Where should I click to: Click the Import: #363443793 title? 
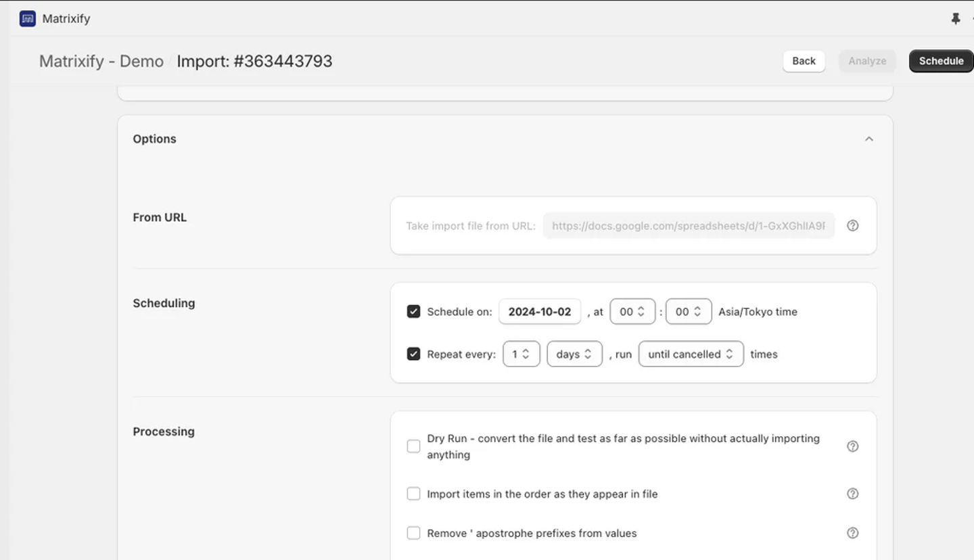click(255, 61)
